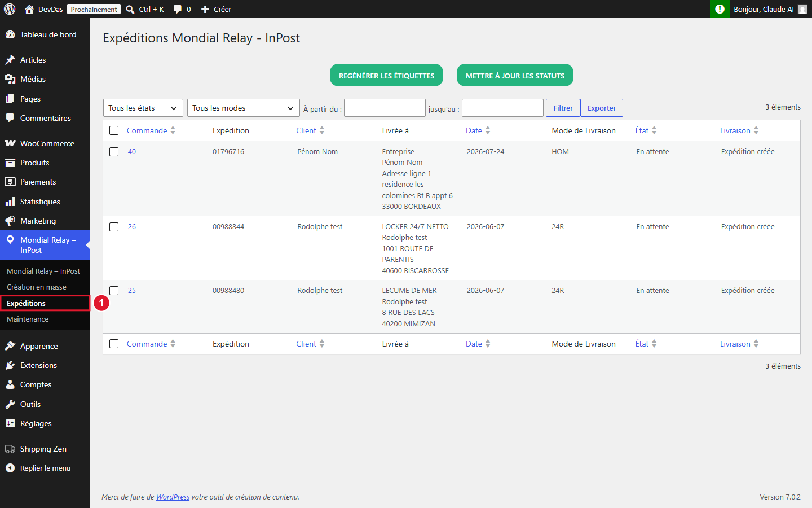This screenshot has height=508, width=812.
Task: Tick the checkbox for order 25
Action: point(114,291)
